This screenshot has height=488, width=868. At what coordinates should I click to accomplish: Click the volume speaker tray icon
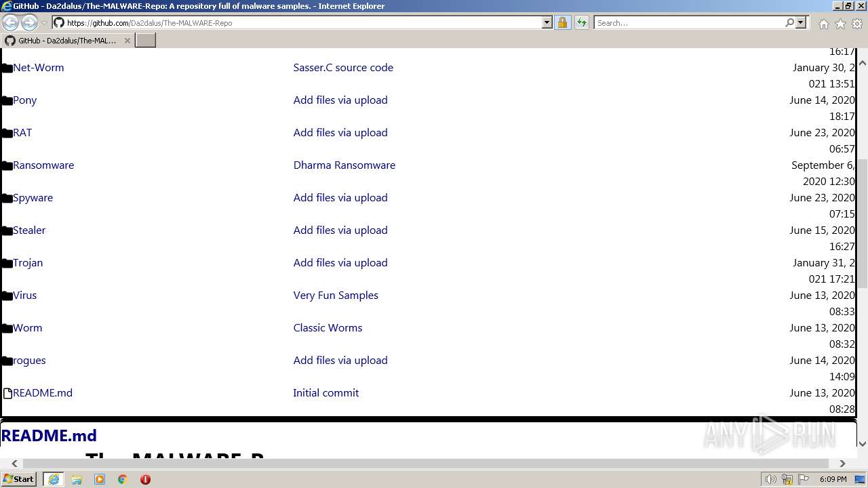click(770, 479)
